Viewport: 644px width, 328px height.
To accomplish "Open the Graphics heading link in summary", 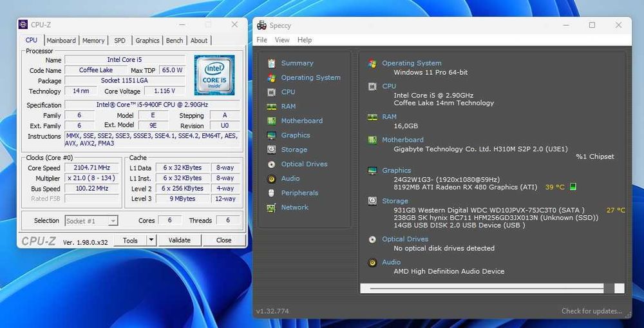I will [x=396, y=170].
